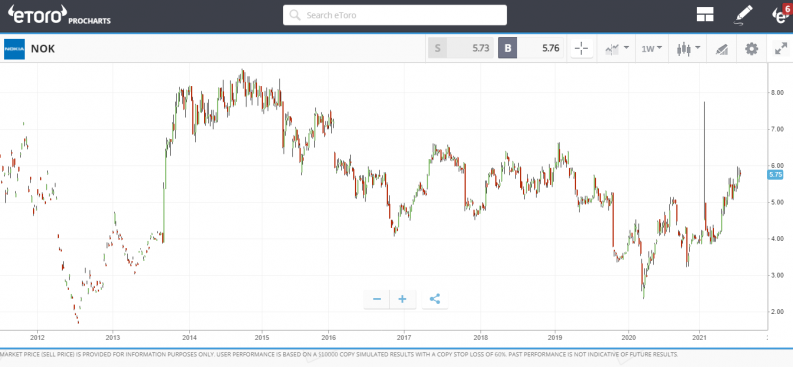The image size is (793, 367).
Task: Click the 4.00 price axis label
Action: tap(777, 239)
